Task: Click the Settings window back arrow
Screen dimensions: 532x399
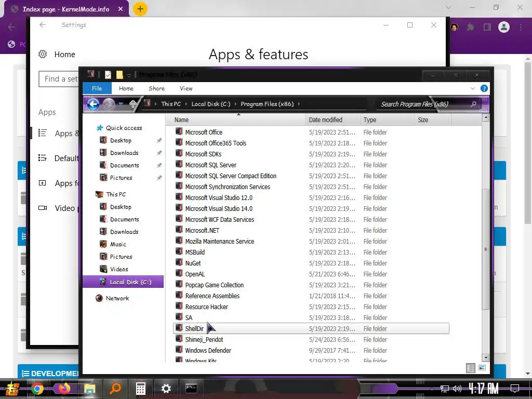Action: [x=43, y=25]
